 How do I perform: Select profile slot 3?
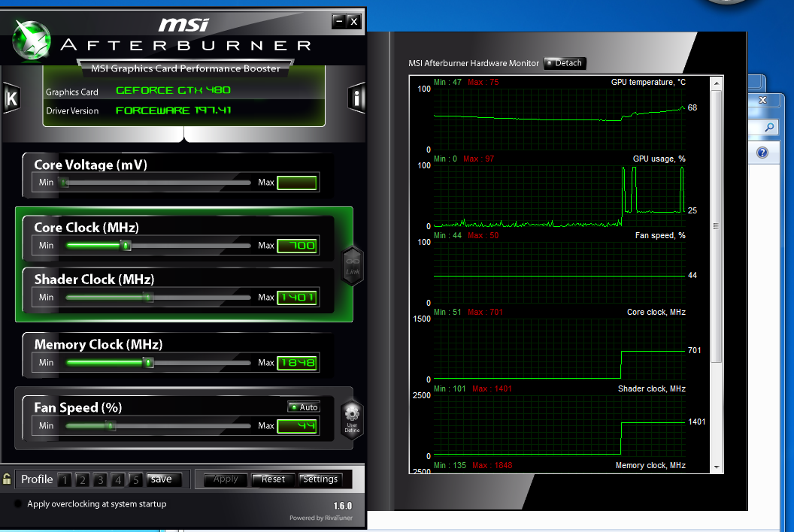pos(100,479)
